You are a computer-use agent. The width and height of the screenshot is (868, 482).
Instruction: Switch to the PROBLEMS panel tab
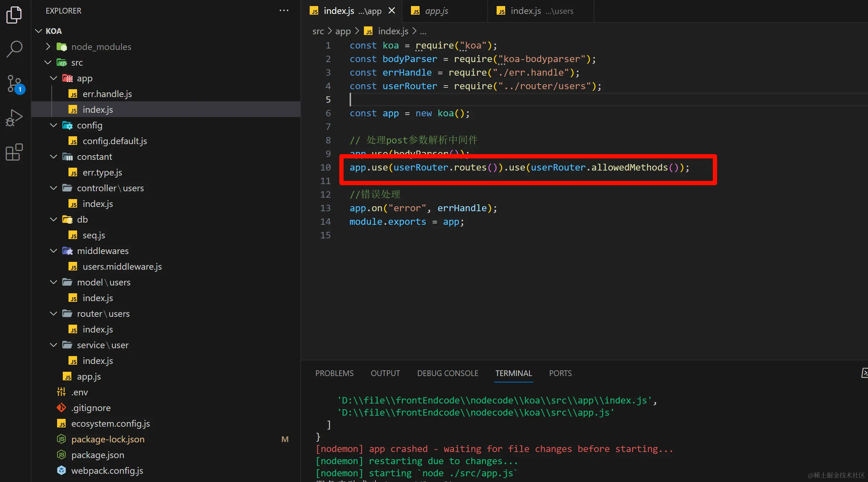point(334,373)
